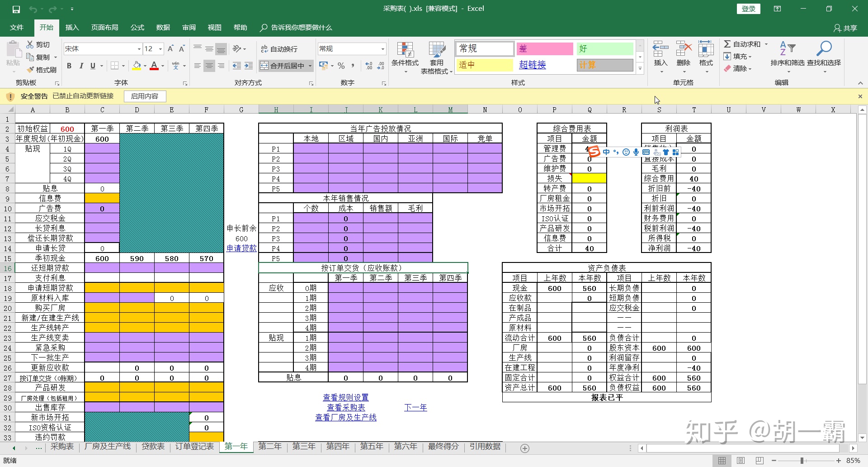
Task: Open Font group dialog launcher
Action: click(185, 83)
